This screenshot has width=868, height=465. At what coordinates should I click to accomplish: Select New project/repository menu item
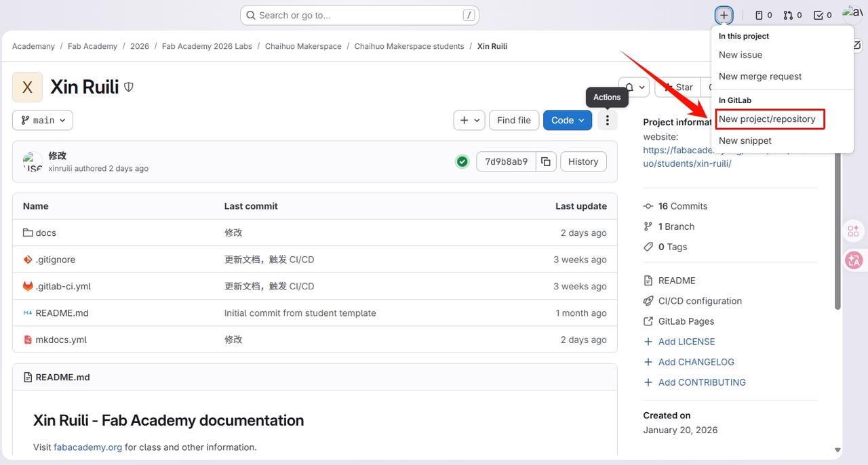(x=767, y=119)
